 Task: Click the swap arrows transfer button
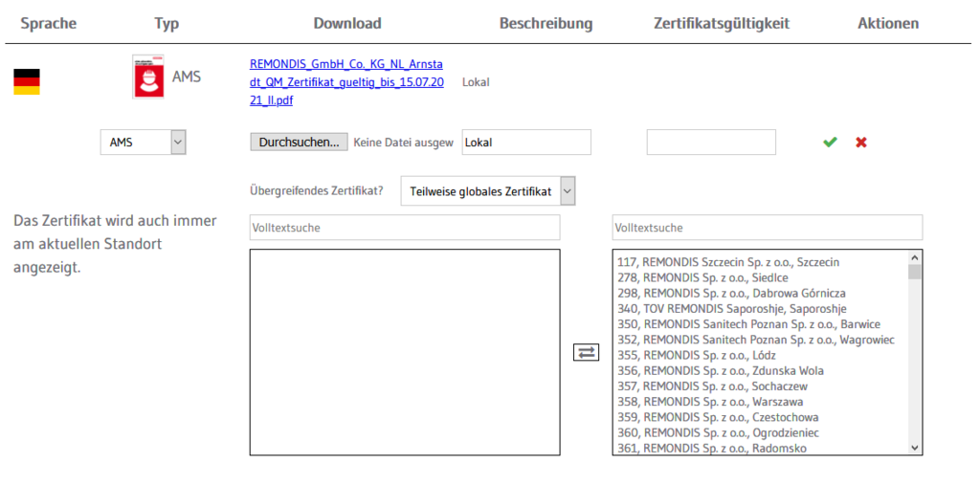[587, 352]
